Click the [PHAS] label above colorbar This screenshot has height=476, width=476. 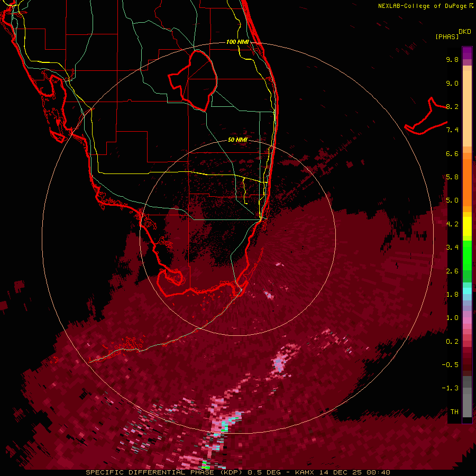[447, 36]
